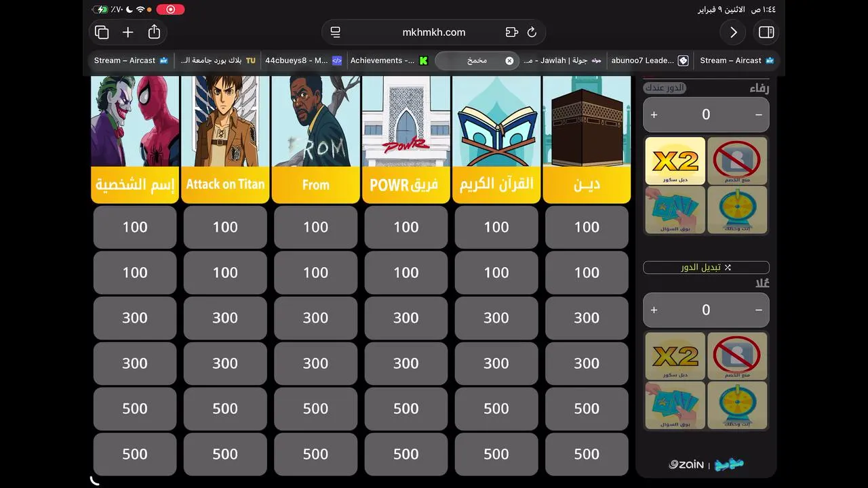Screen dimensions: 868x488
Task: Pick the bottom 500 tile under إسم الشخصية
Action: [x=135, y=454]
